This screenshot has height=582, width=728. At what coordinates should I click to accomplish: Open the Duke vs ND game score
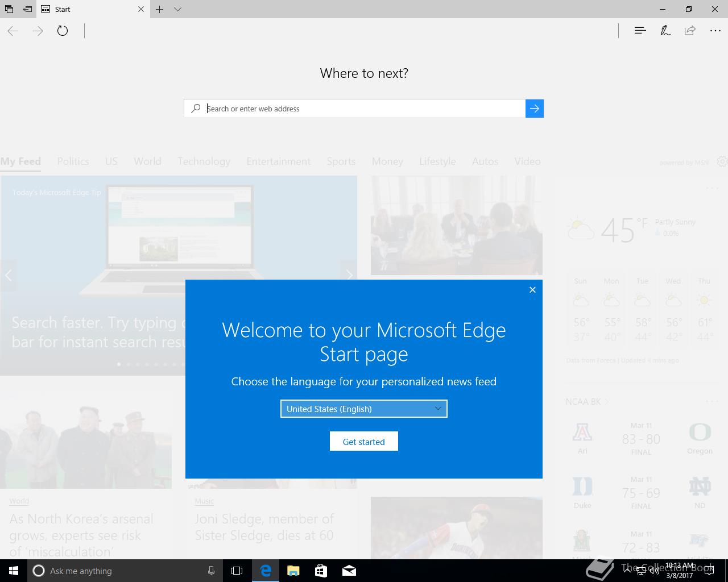tap(641, 493)
